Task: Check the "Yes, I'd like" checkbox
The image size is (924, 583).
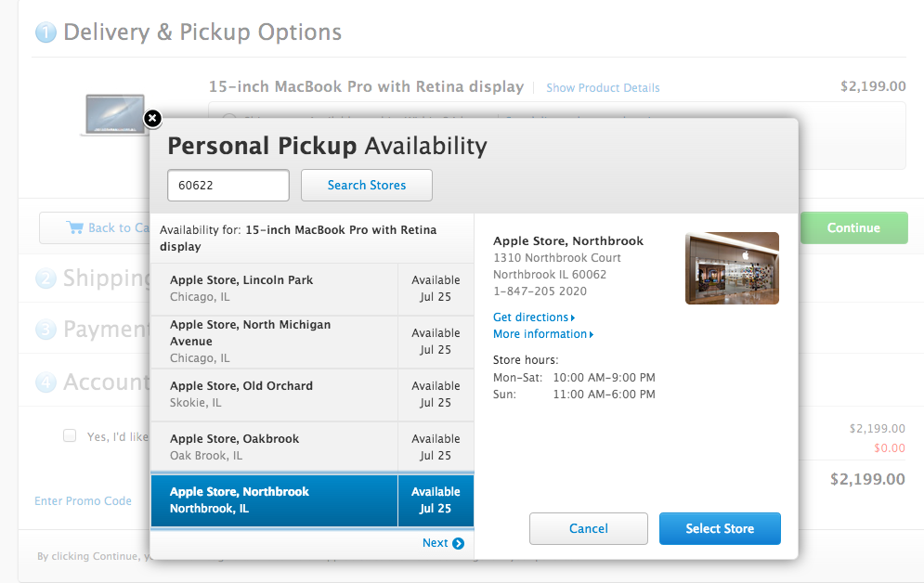Action: tap(70, 435)
